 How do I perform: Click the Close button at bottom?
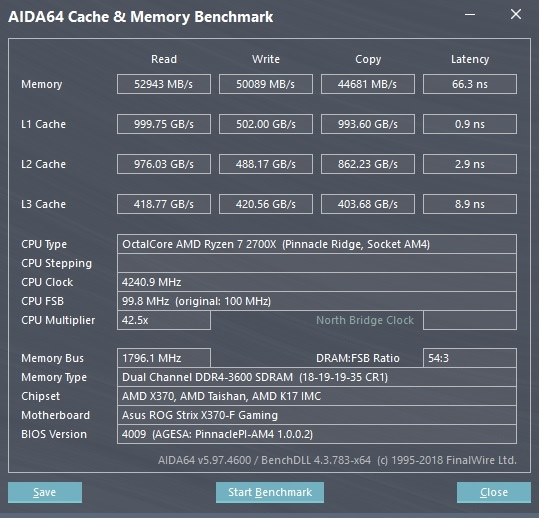(x=494, y=492)
